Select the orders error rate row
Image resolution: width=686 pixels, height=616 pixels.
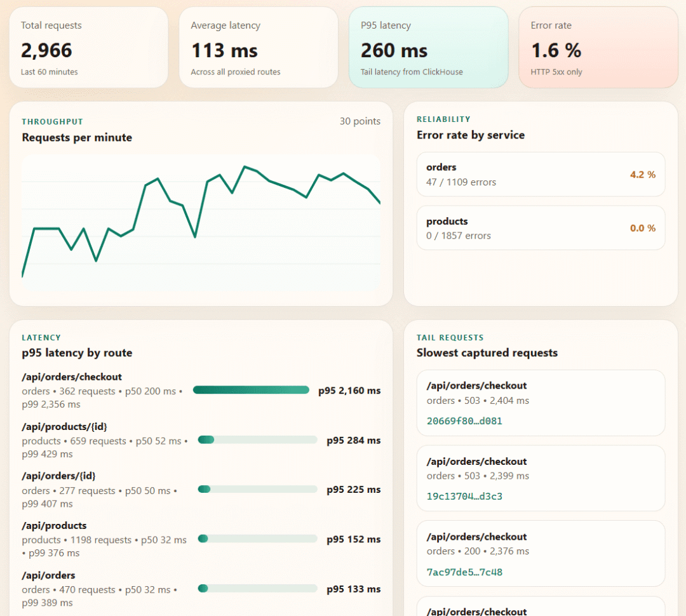pyautogui.click(x=541, y=174)
